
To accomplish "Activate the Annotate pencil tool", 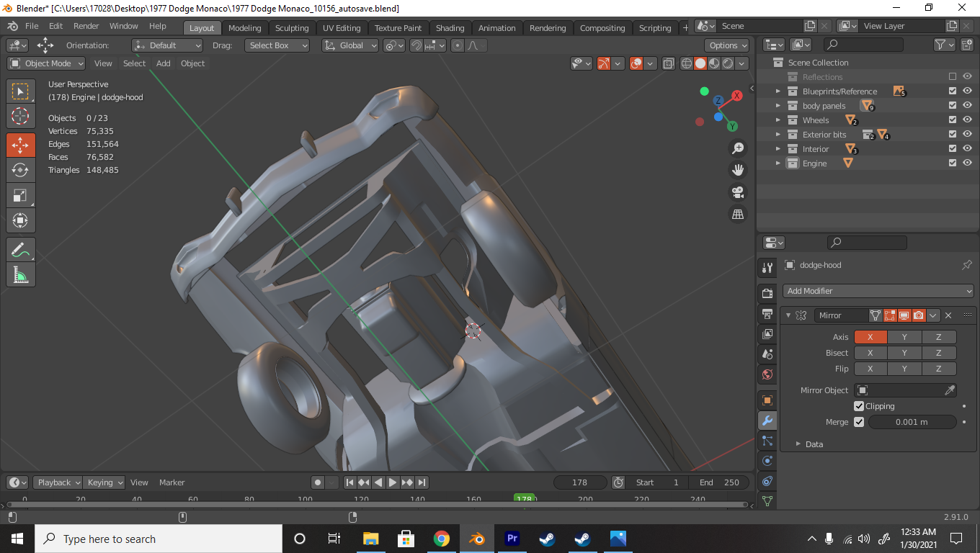I will pos(20,250).
